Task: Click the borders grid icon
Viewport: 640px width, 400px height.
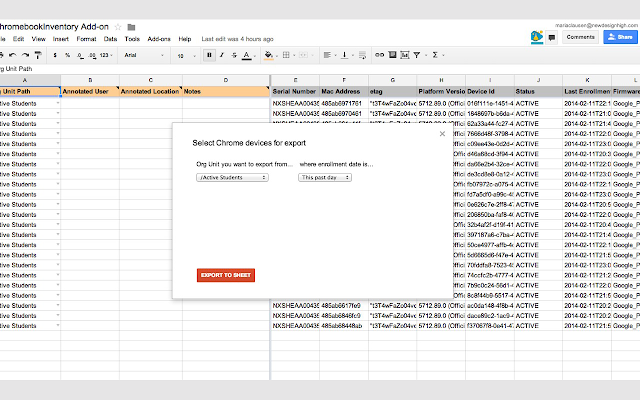Action: tap(286, 55)
